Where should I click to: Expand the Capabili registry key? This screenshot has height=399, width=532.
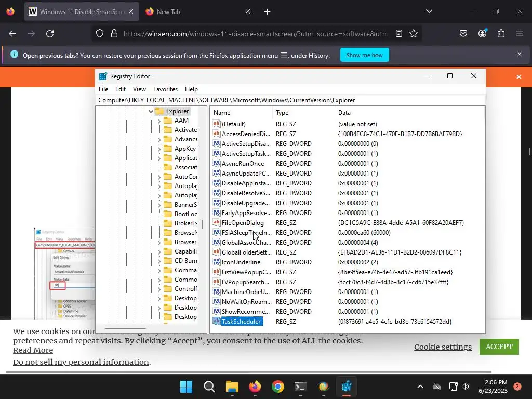[x=159, y=252]
